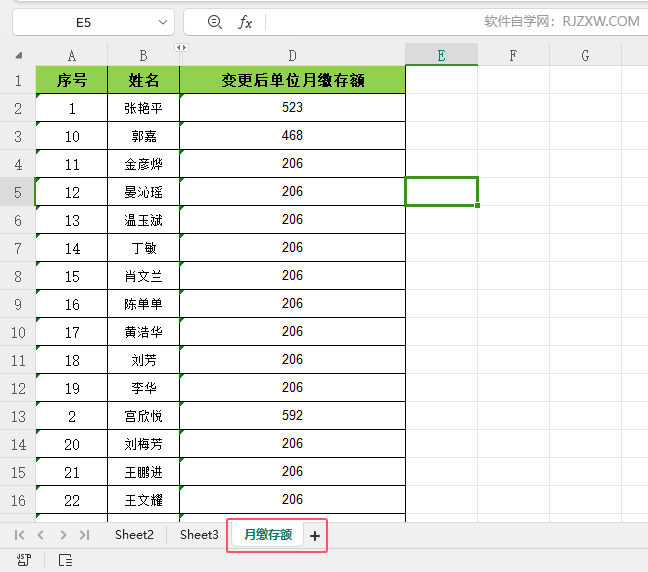Image resolution: width=648 pixels, height=572 pixels.
Task: Select the cell with name 肖文兰
Action: click(x=143, y=276)
